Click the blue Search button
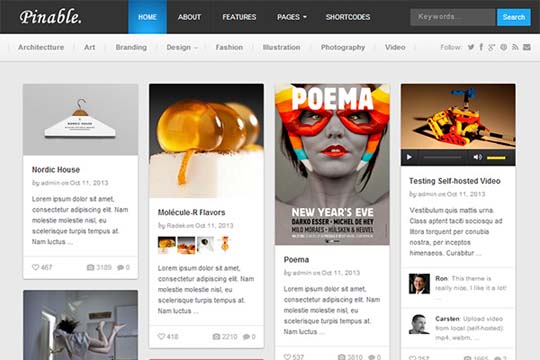 point(513,17)
